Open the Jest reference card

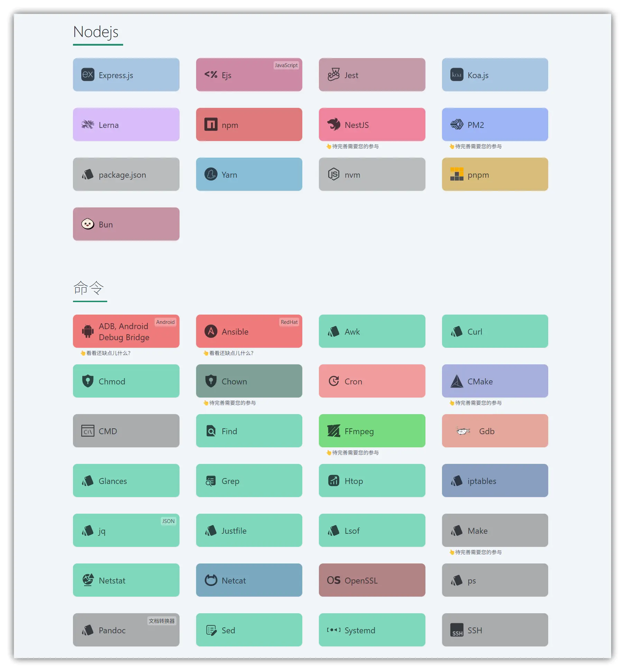[372, 75]
